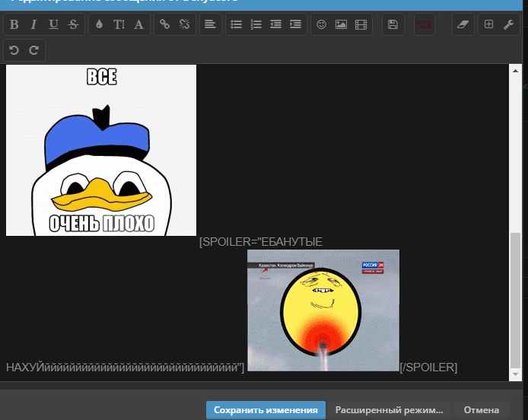Open the text alignment options
Image resolution: width=528 pixels, height=420 pixels.
click(x=210, y=24)
